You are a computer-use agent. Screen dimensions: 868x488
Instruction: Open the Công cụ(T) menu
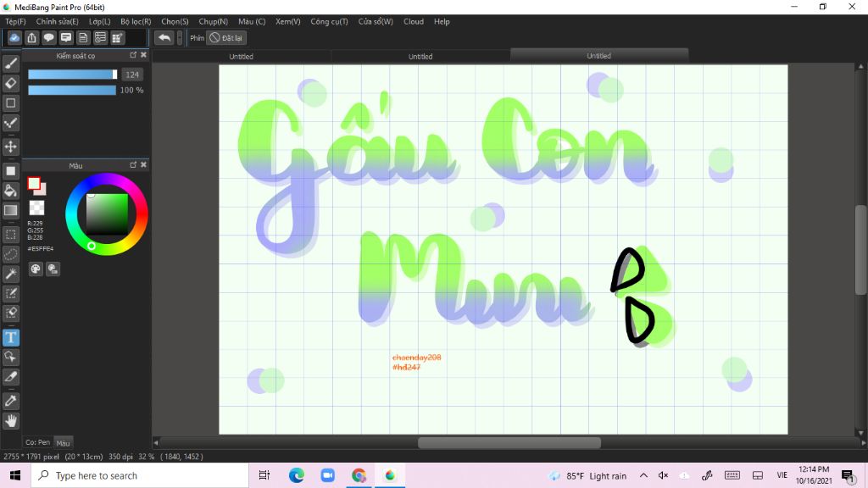pyautogui.click(x=329, y=21)
